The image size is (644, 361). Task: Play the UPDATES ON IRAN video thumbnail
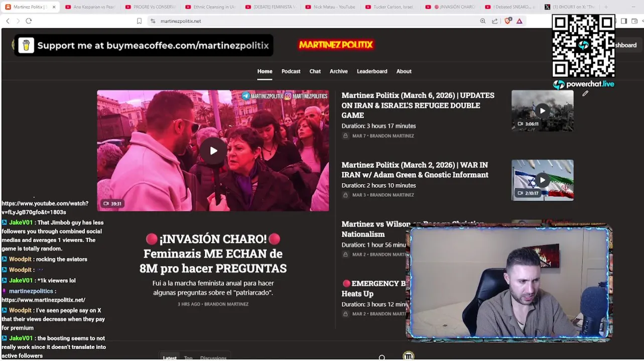[542, 111]
